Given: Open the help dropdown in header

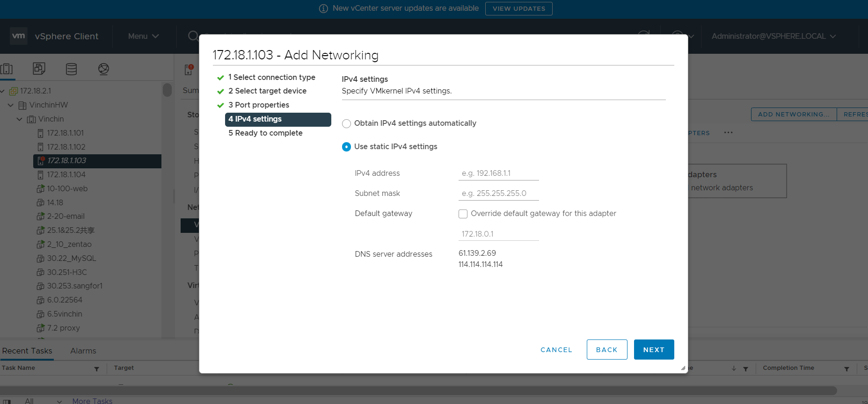Looking at the screenshot, I should click(x=682, y=36).
